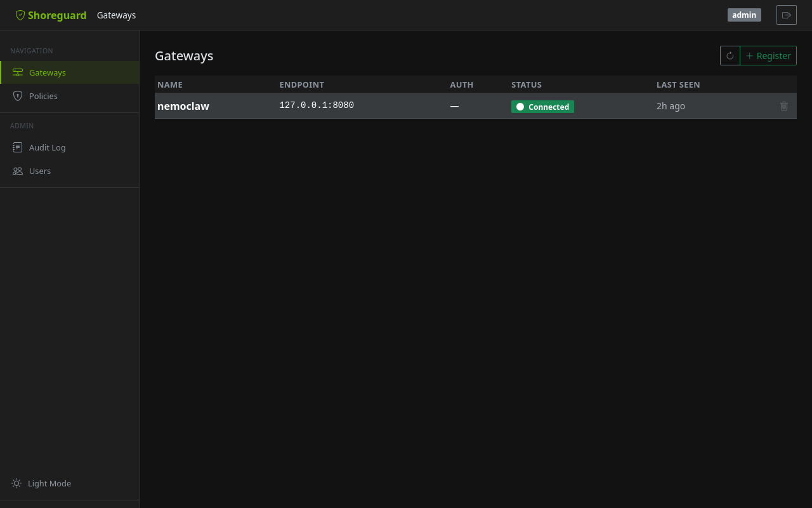
Task: Refresh the gateways list
Action: point(730,56)
